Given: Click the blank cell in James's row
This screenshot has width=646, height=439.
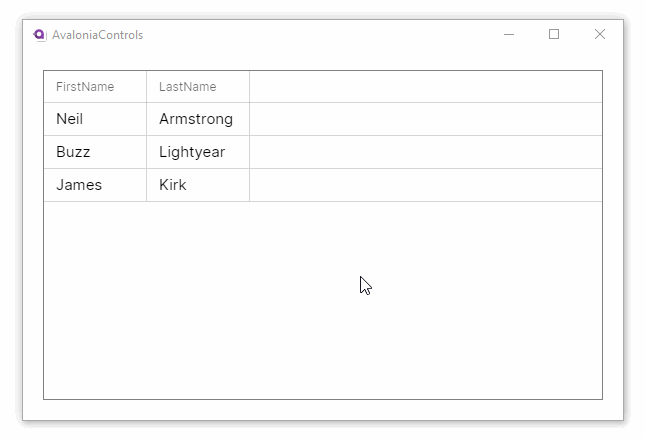Looking at the screenshot, I should click(x=425, y=185).
